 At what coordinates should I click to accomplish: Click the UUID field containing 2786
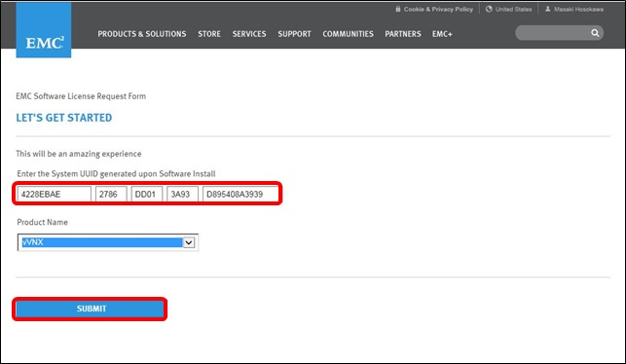click(x=111, y=194)
